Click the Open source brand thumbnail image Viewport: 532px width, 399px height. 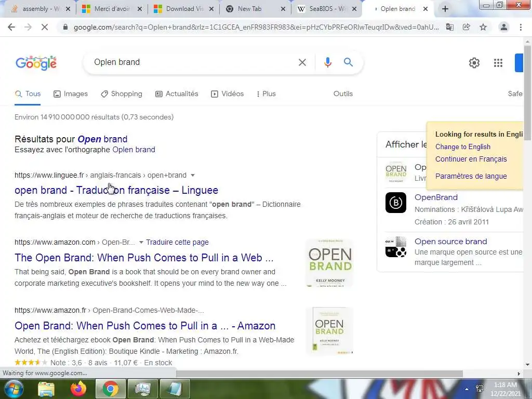click(395, 247)
